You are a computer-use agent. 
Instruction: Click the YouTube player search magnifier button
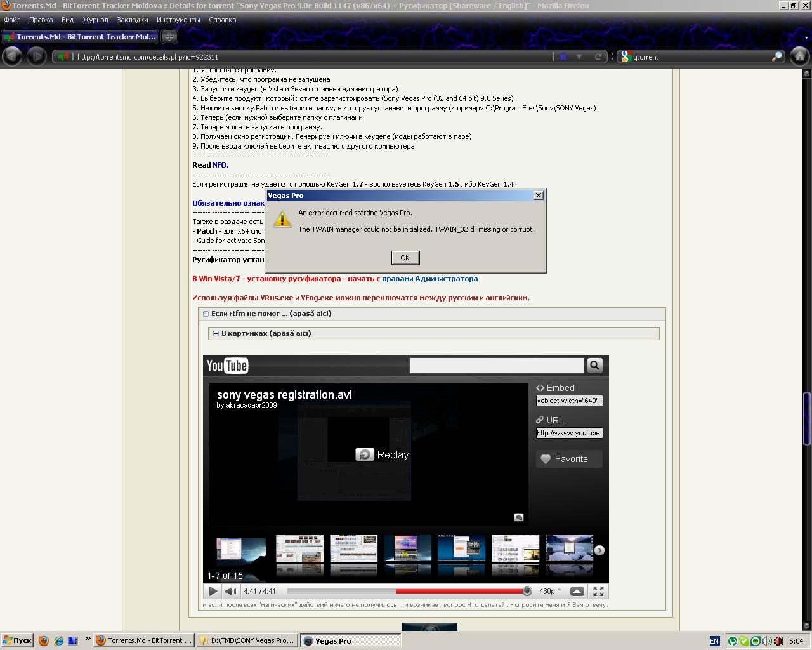pos(594,365)
